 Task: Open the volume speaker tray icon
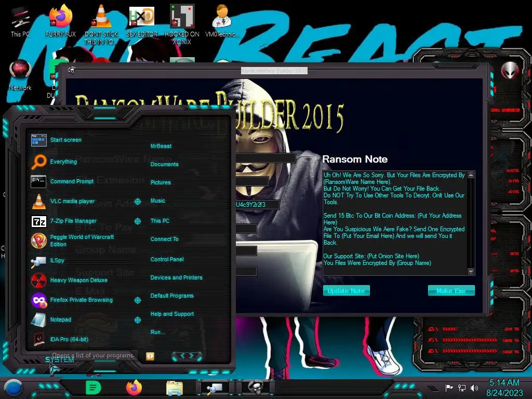pyautogui.click(x=474, y=388)
